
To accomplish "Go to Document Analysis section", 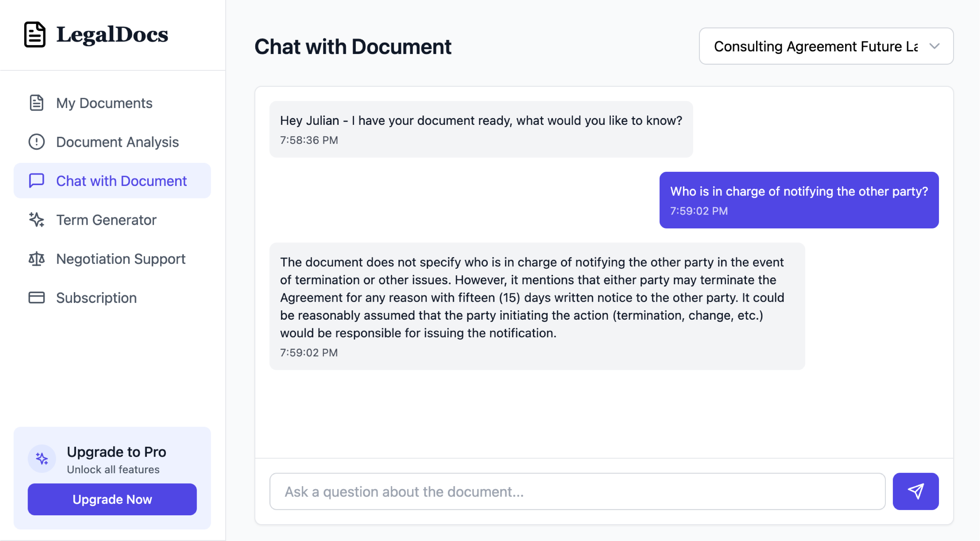I will coord(117,142).
